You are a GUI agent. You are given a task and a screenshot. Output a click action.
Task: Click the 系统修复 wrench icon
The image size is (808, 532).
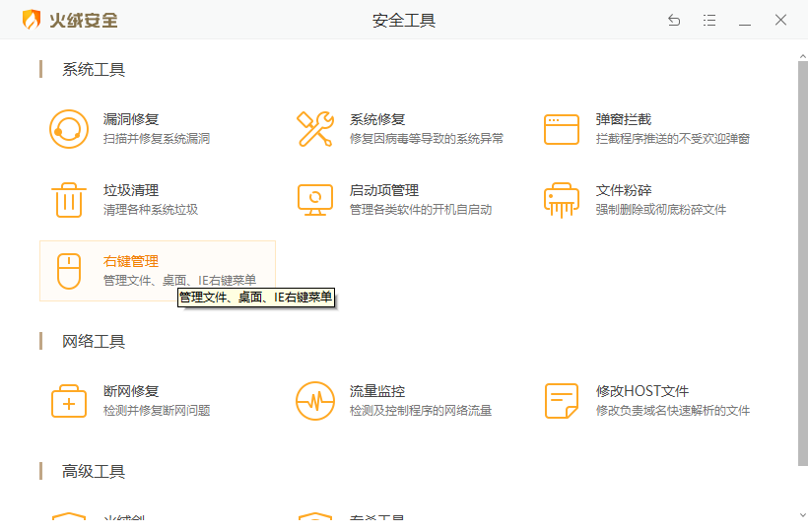pos(315,129)
